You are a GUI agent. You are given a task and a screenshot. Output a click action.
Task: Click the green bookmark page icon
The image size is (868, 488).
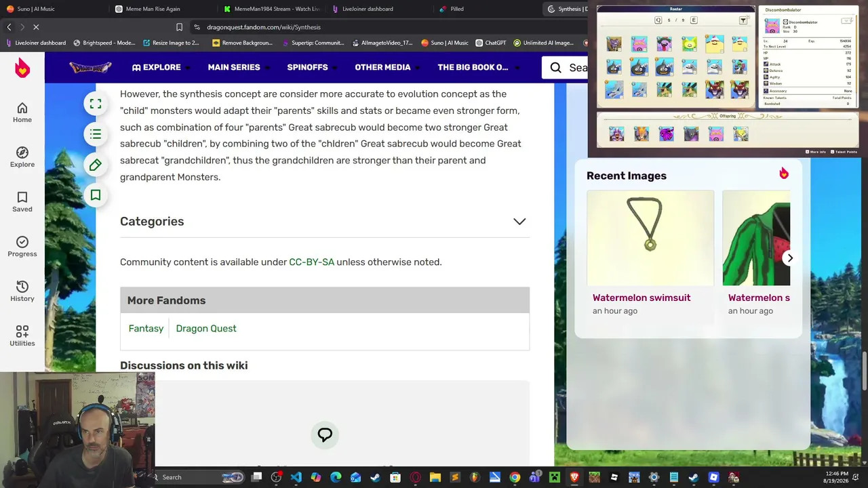96,195
